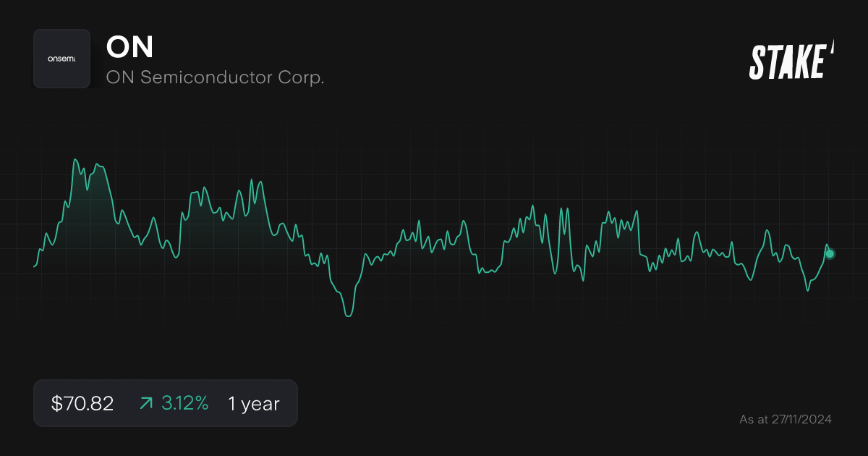Screen dimensions: 868x456
Task: Select the ON Semiconductor Corp. subtitle
Action: (216, 77)
